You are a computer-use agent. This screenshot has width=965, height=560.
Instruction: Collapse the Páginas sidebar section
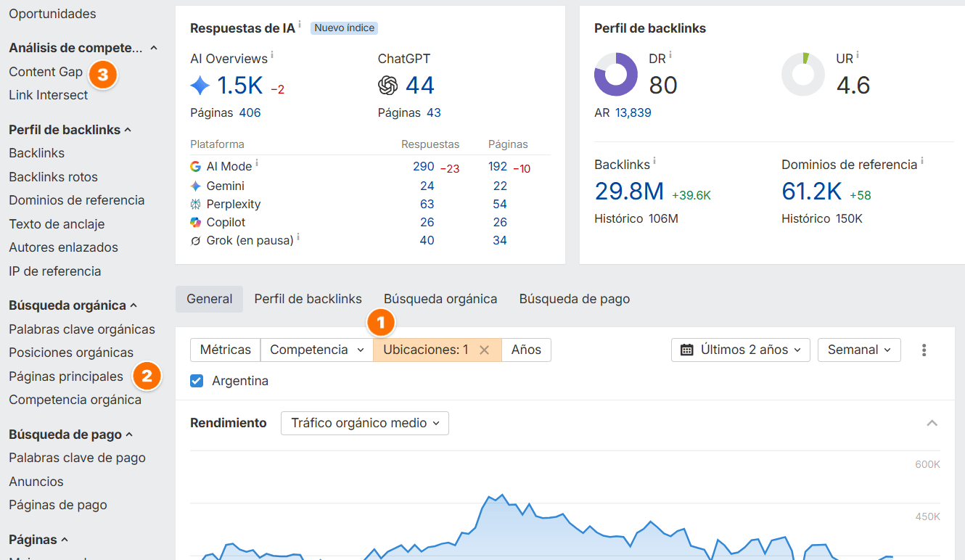(64, 540)
